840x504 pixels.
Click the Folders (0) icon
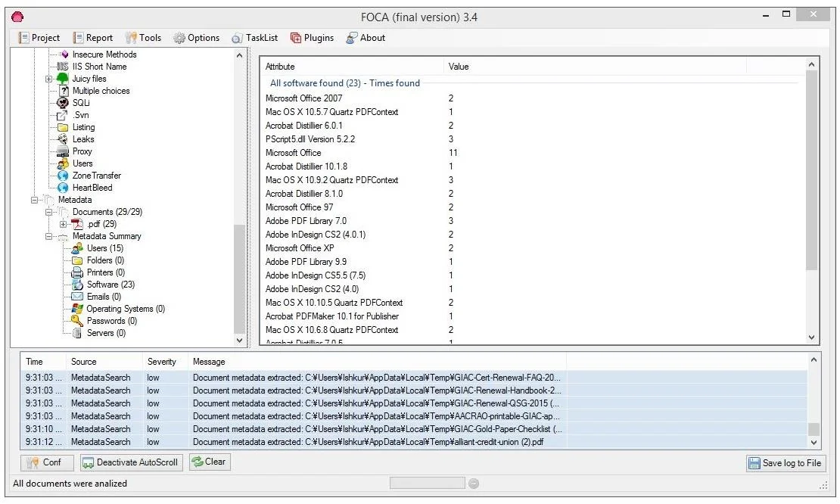77,260
